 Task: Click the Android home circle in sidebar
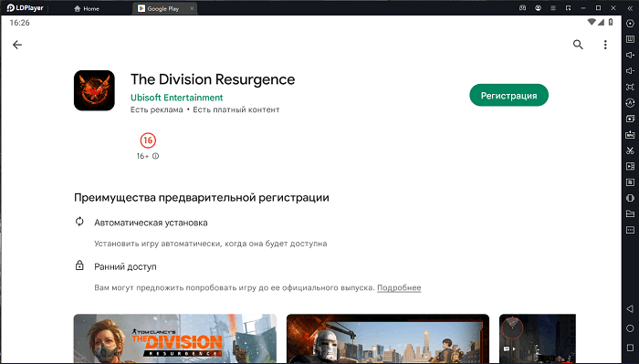point(630,328)
